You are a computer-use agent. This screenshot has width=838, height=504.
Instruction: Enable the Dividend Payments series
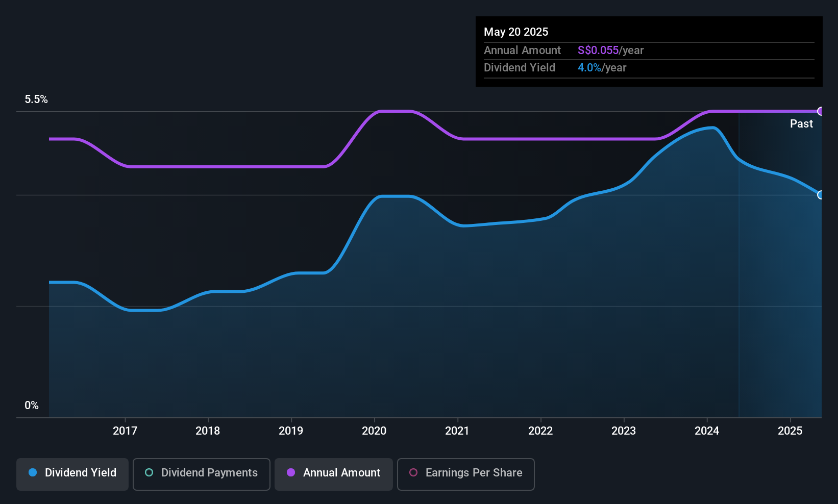pos(202,474)
